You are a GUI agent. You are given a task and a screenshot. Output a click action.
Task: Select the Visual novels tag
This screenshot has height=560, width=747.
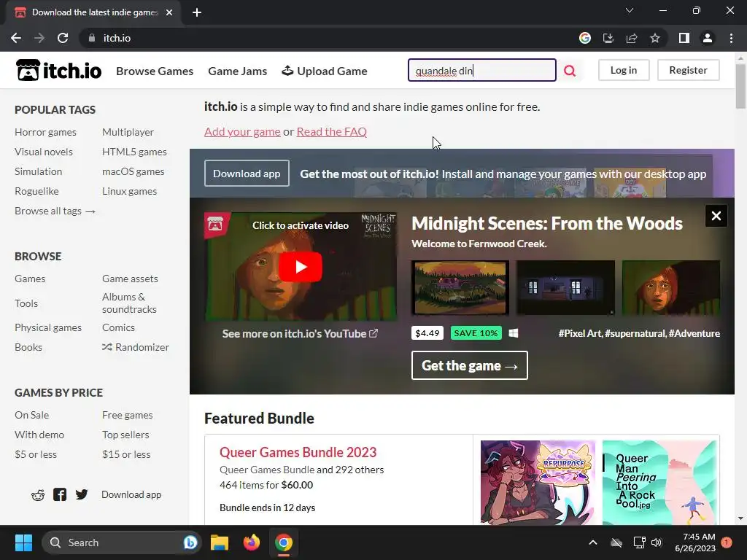(43, 152)
